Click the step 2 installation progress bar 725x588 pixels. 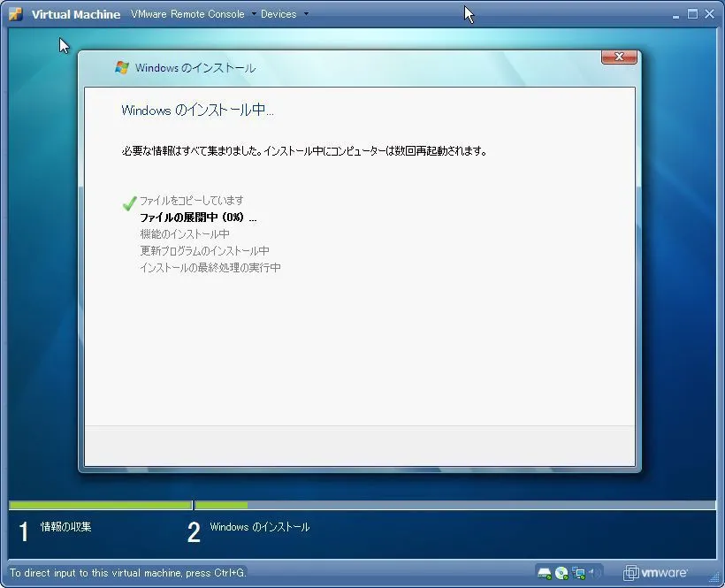(x=454, y=506)
